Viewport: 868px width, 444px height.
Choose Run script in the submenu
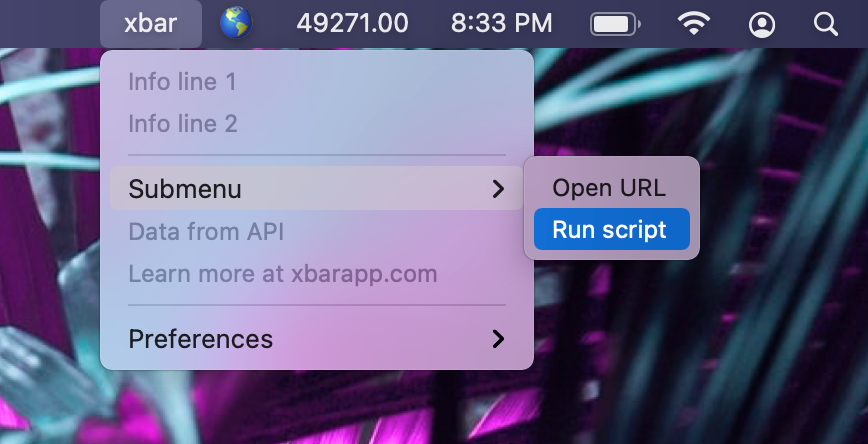(610, 229)
